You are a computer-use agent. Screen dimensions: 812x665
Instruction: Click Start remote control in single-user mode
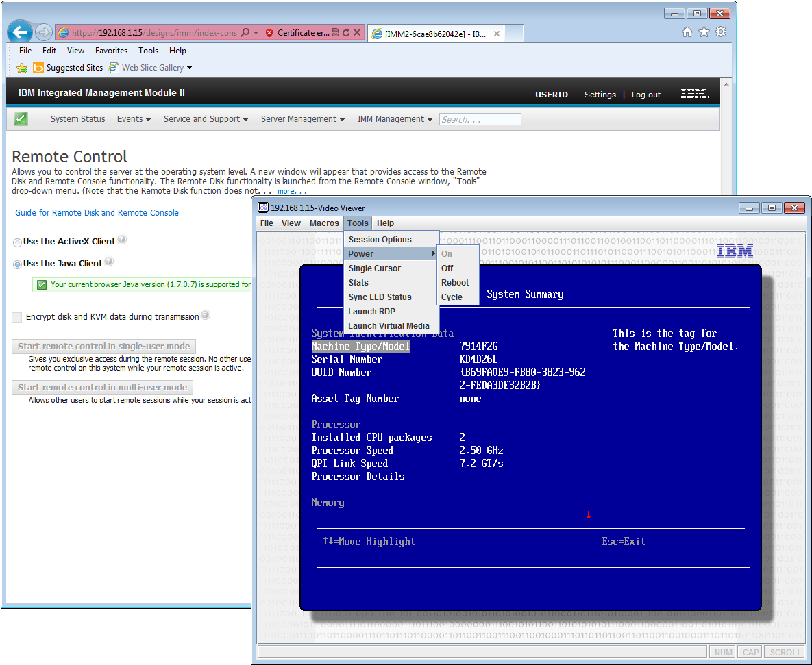click(x=103, y=347)
